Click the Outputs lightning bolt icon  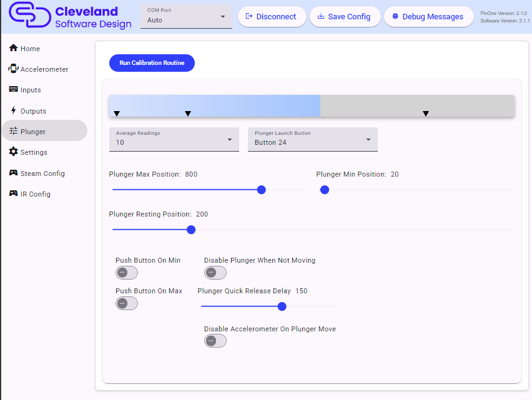[x=13, y=111]
